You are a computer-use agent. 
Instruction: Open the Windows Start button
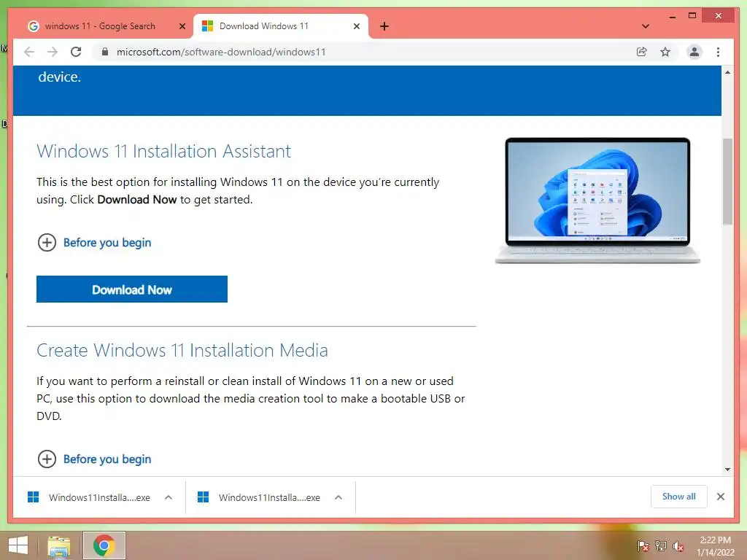click(x=18, y=545)
